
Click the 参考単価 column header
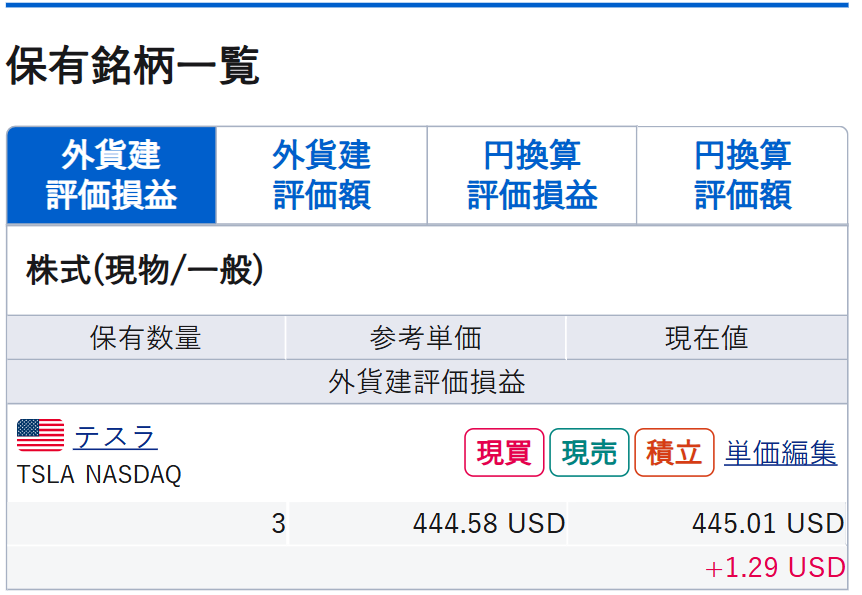pyautogui.click(x=426, y=338)
